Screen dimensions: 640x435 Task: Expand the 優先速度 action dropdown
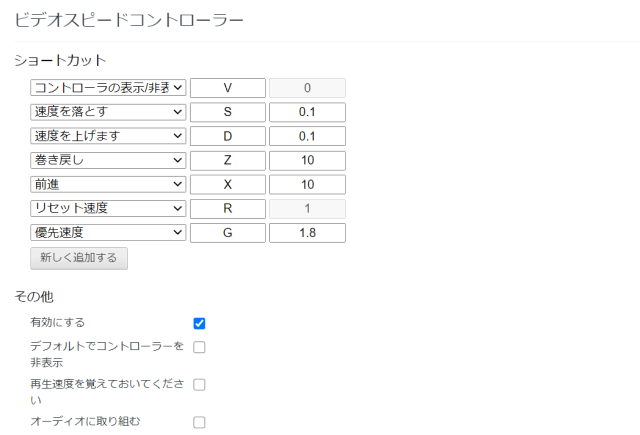(108, 233)
